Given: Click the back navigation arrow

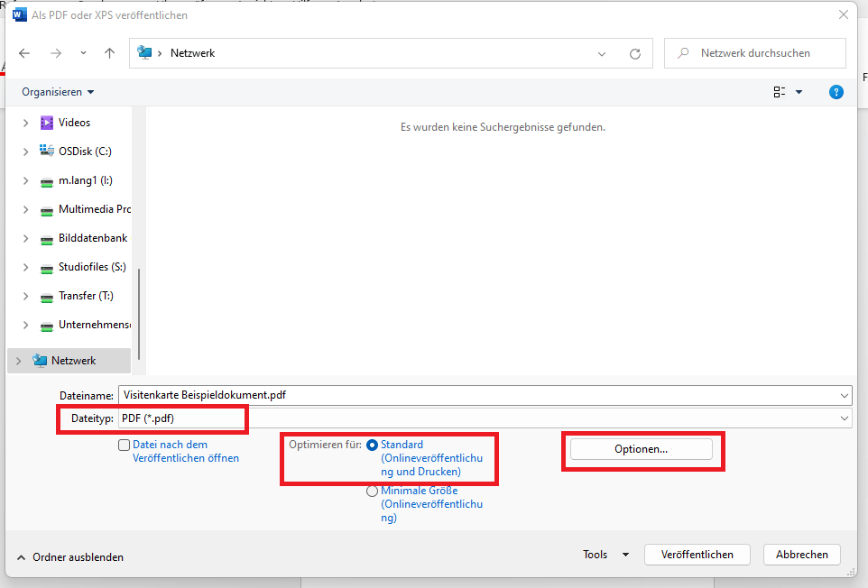Looking at the screenshot, I should click(24, 53).
